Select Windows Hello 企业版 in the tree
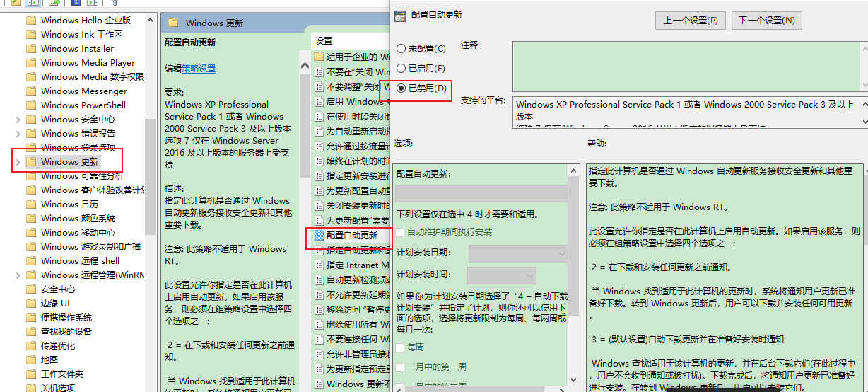 tap(86, 21)
